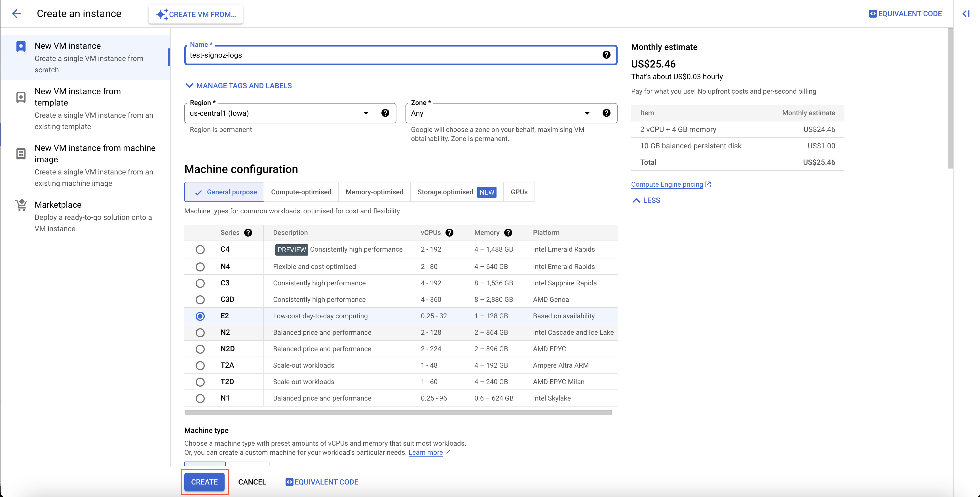980x497 pixels.
Task: Open the Create VM From menu
Action: (x=196, y=14)
